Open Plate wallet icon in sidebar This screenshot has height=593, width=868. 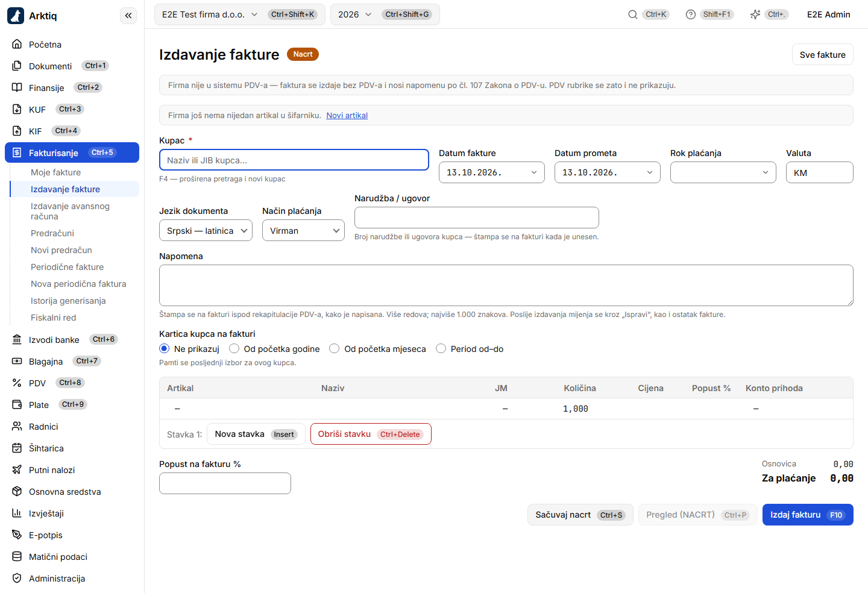coord(17,404)
